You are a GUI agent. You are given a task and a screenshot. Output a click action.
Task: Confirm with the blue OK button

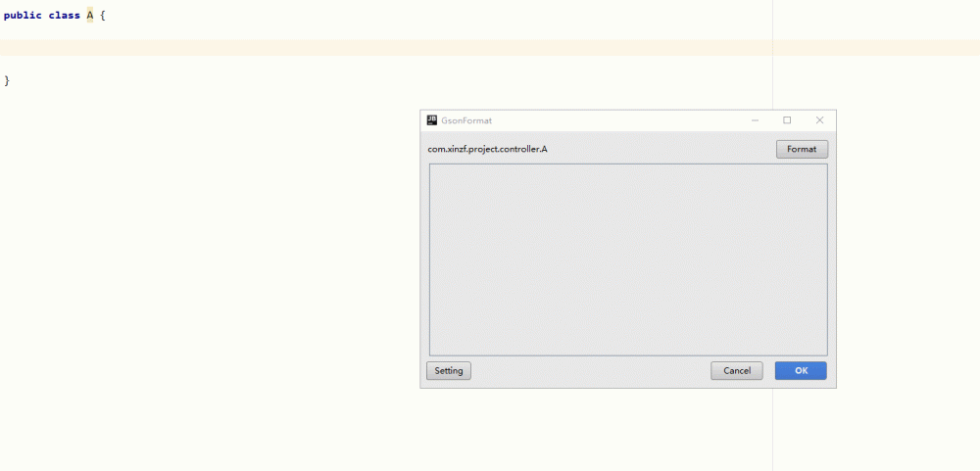click(801, 370)
